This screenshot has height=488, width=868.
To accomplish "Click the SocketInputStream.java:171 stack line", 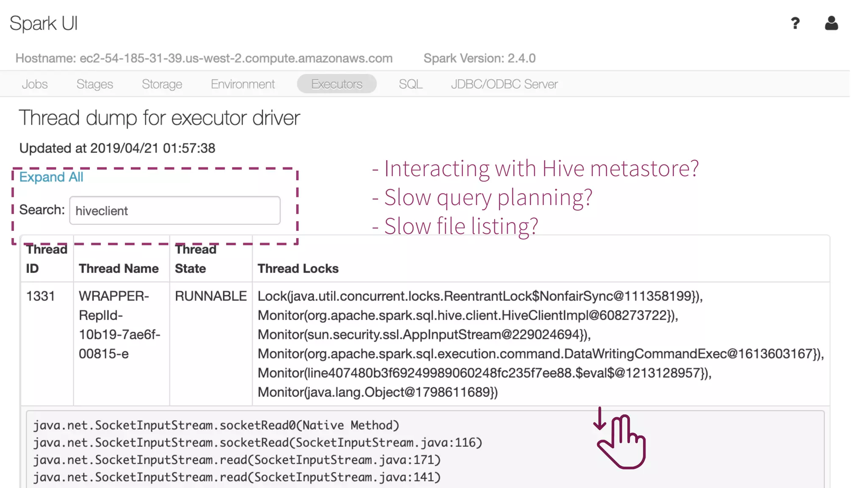I will pos(237,460).
